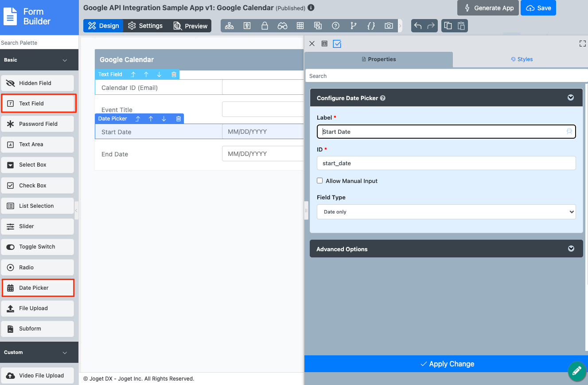Collapse the Basic palette category
The image size is (588, 385).
coord(65,60)
